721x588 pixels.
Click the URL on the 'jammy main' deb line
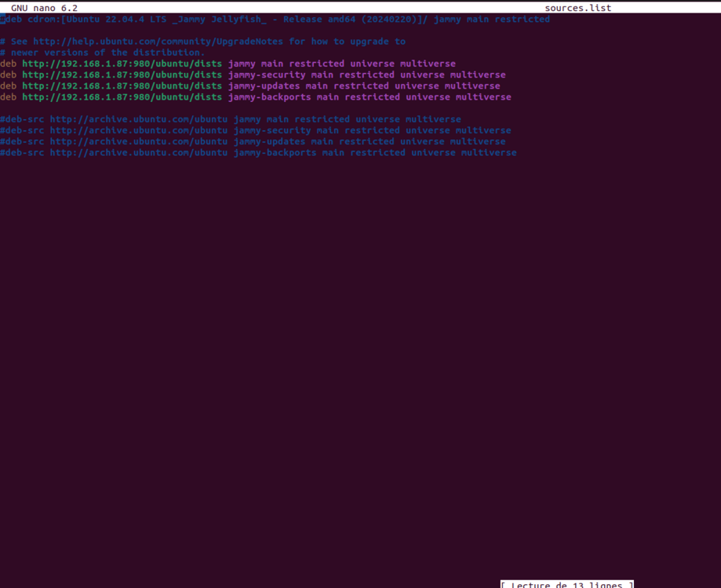122,64
